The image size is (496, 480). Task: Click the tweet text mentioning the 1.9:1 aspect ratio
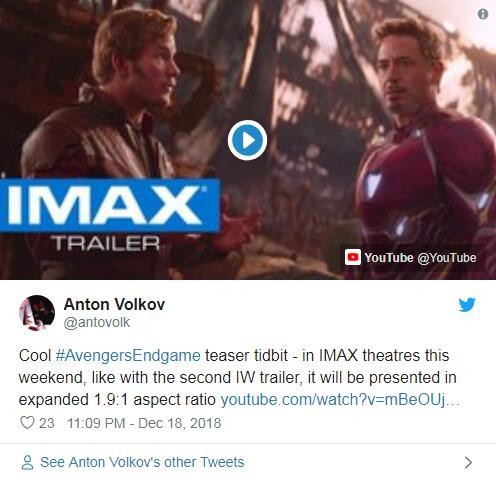[x=239, y=377]
